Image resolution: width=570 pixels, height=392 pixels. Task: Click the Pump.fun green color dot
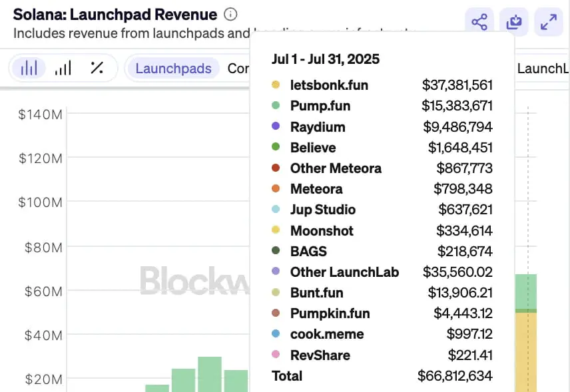point(276,105)
